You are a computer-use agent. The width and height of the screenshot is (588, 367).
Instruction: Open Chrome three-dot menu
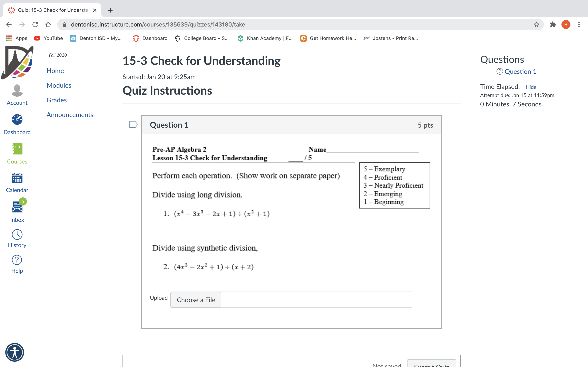pyautogui.click(x=579, y=24)
